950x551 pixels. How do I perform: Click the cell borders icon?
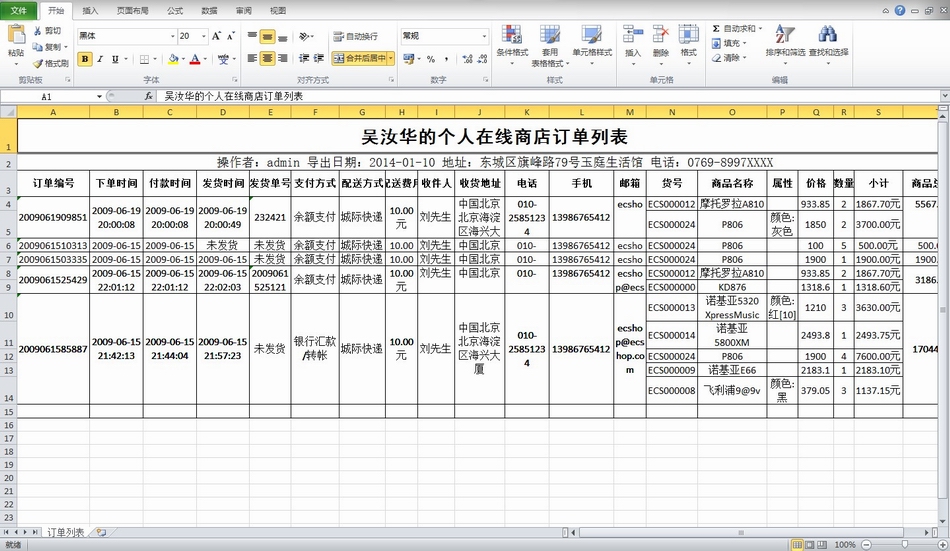point(144,59)
